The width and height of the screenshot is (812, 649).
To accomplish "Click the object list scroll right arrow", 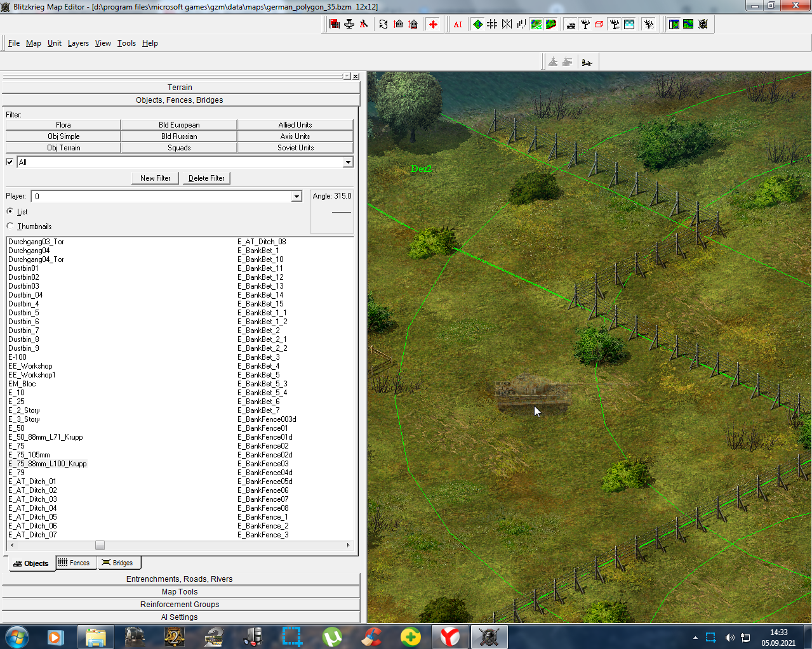I will click(x=348, y=546).
